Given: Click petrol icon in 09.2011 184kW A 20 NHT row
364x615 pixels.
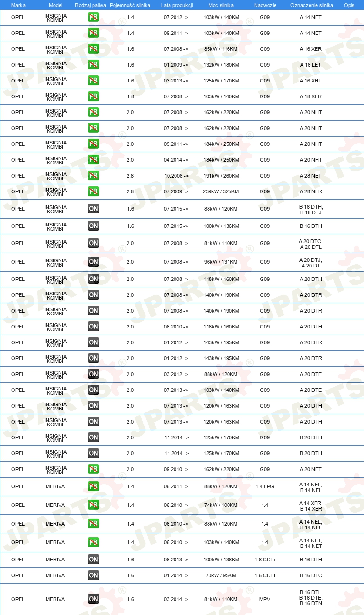Looking at the screenshot, I should (94, 144).
